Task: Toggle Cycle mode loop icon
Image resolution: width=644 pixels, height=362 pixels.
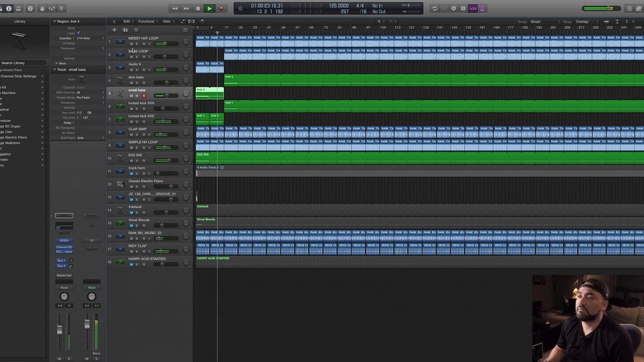Action: click(x=435, y=8)
